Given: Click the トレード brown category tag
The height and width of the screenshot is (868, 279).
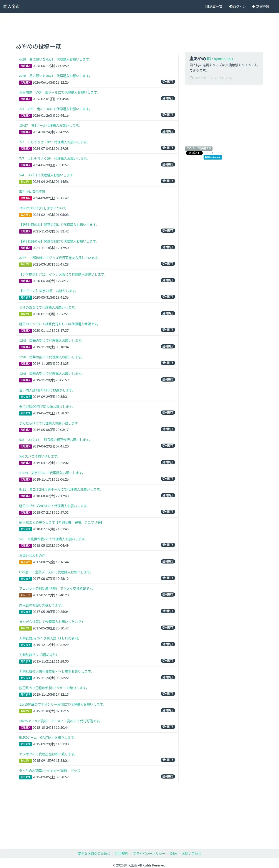Looking at the screenshot, I should pos(25,595).
